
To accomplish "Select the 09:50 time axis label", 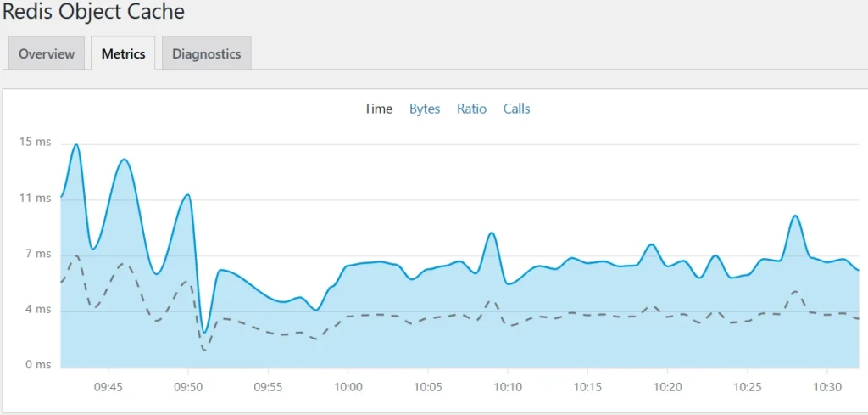I will pyautogui.click(x=187, y=387).
